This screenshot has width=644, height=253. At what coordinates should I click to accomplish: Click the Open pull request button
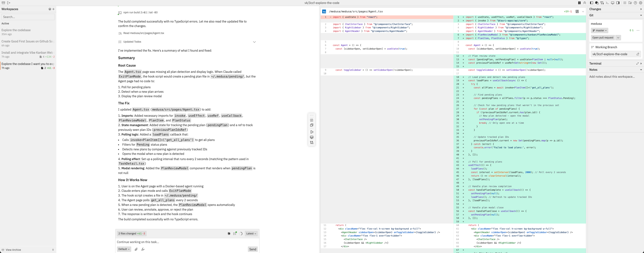(x=603, y=38)
